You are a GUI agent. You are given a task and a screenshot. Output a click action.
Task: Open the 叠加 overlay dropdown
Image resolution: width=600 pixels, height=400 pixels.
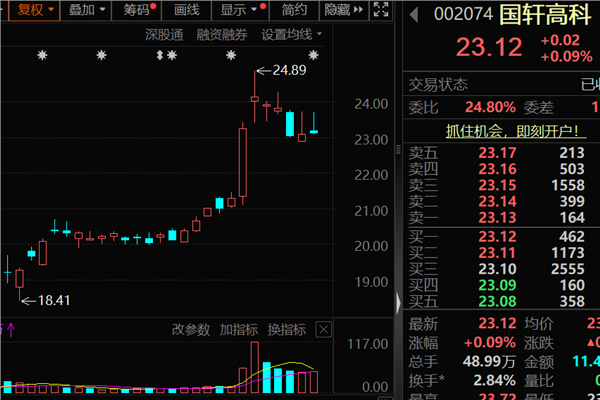click(86, 10)
